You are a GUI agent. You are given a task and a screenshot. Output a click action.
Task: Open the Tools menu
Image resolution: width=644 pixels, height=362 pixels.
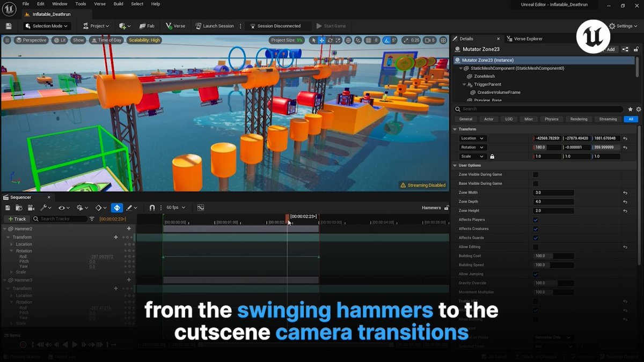(x=80, y=4)
